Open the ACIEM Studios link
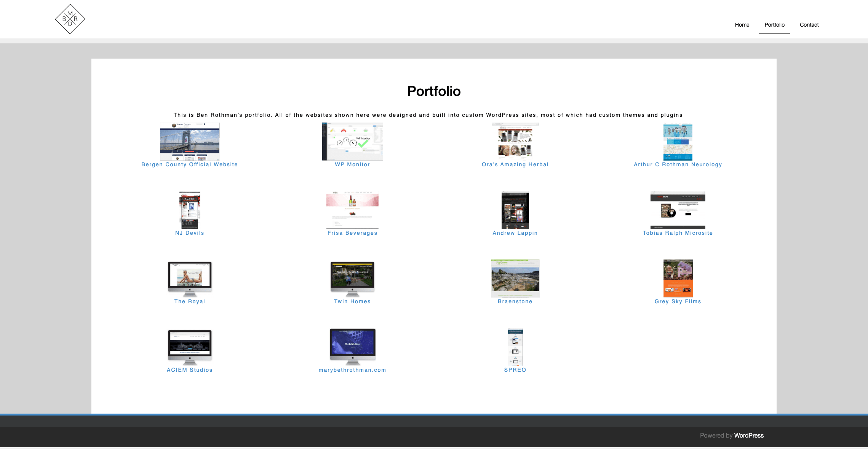This screenshot has width=868, height=449. tap(190, 370)
